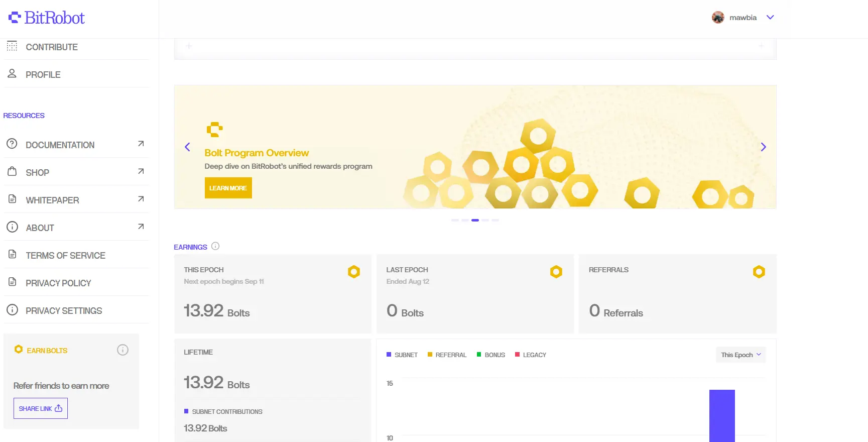Click the 'SUBNET CONTRIBUTIONS' label

[227, 411]
